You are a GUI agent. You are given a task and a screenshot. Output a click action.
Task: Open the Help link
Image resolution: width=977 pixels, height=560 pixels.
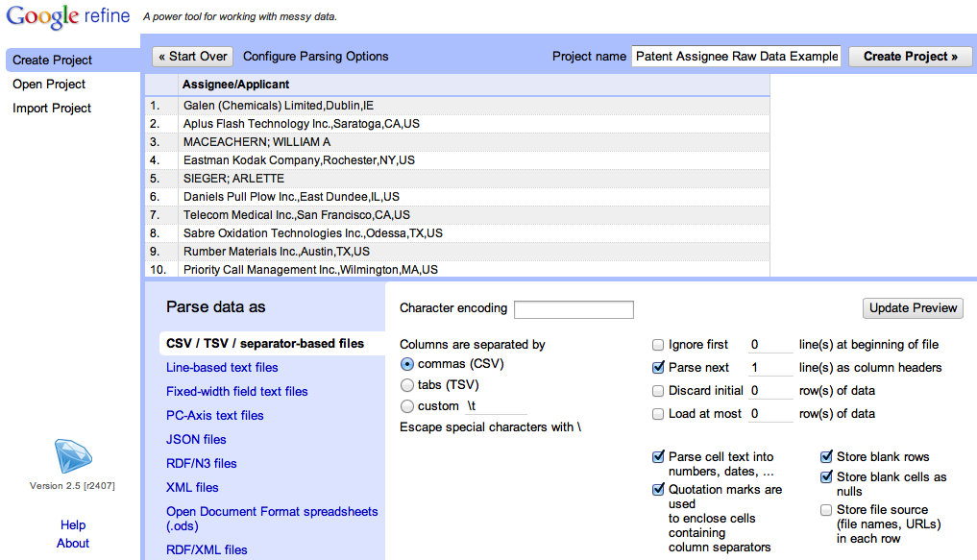[x=73, y=524]
